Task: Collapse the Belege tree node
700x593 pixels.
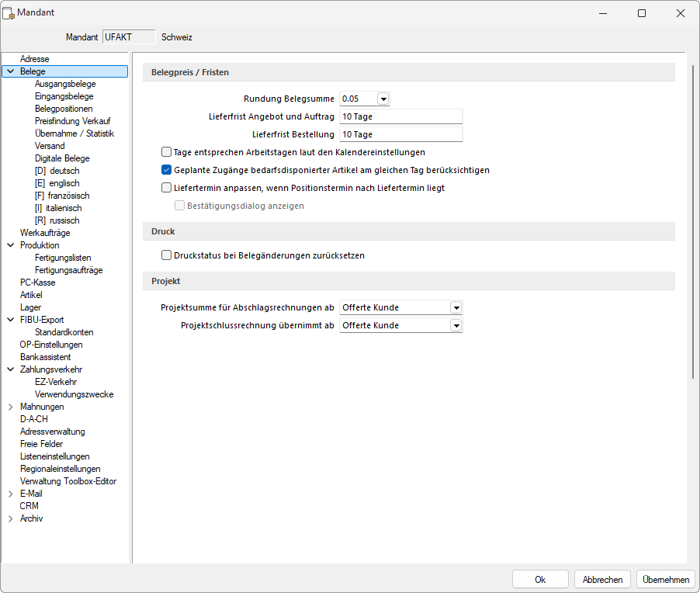Action: click(x=10, y=71)
